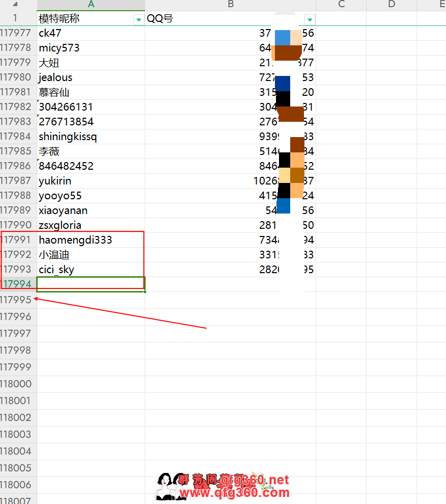446x504 pixels.
Task: Open the QQ号 column filter dropdown
Action: (310, 19)
